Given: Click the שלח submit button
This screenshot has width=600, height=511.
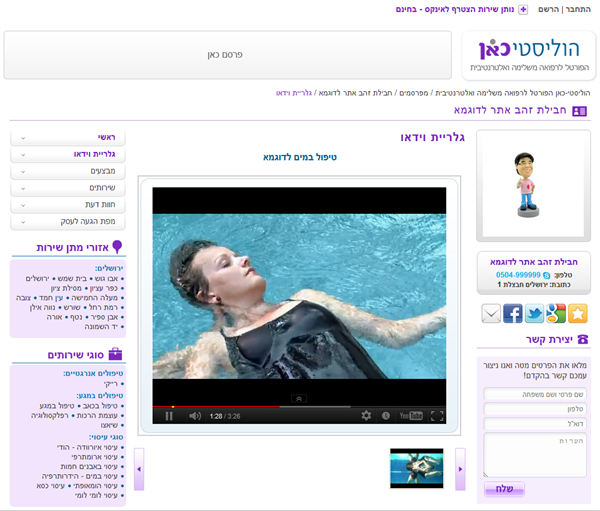Looking at the screenshot, I should 504,489.
